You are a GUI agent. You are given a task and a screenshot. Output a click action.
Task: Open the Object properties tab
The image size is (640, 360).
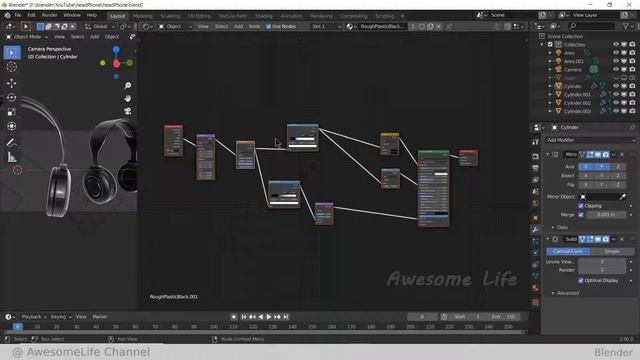pos(536,218)
